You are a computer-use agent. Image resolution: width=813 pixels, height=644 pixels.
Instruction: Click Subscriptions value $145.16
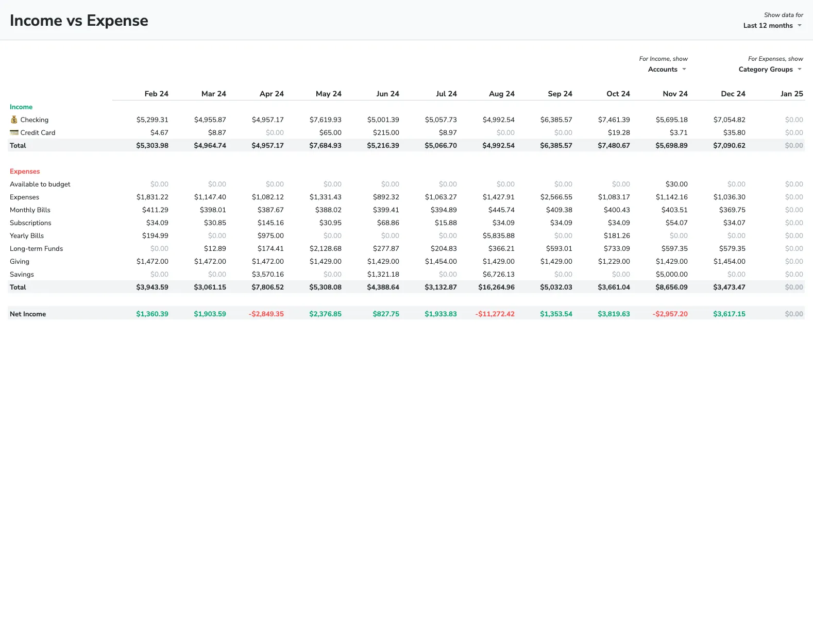click(270, 223)
